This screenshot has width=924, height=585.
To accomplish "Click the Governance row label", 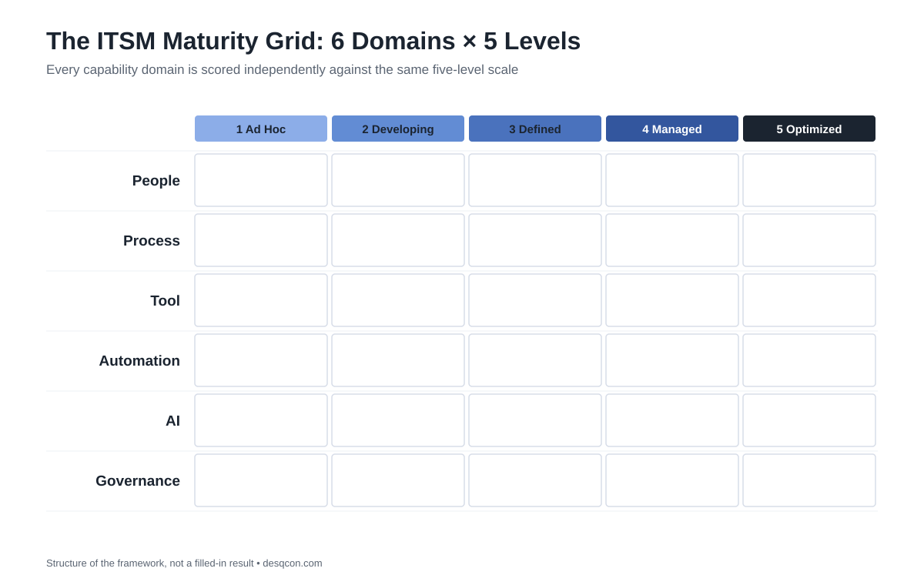I will pos(138,481).
